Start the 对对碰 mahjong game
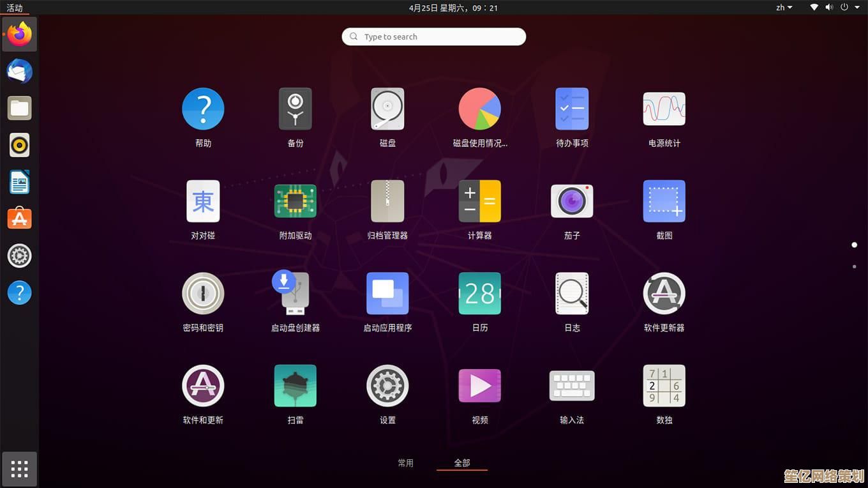 coord(203,201)
